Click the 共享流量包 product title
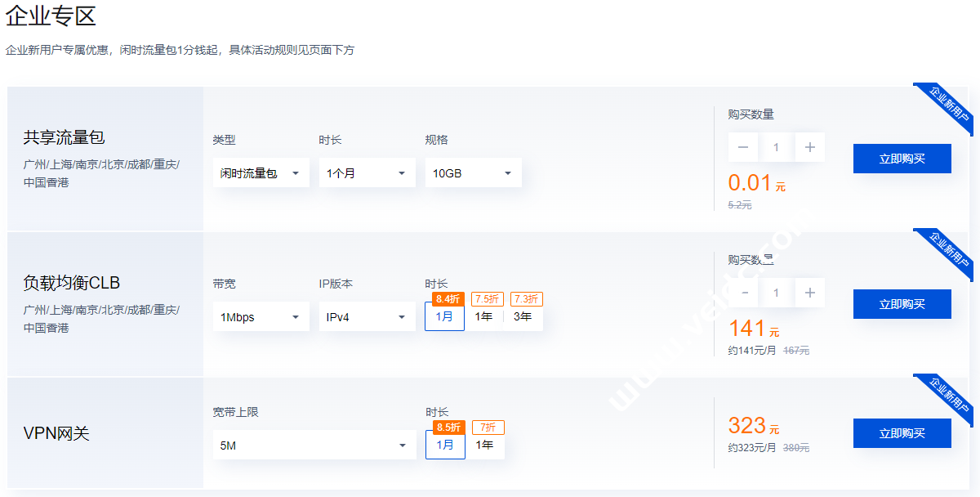980x497 pixels. pyautogui.click(x=64, y=137)
